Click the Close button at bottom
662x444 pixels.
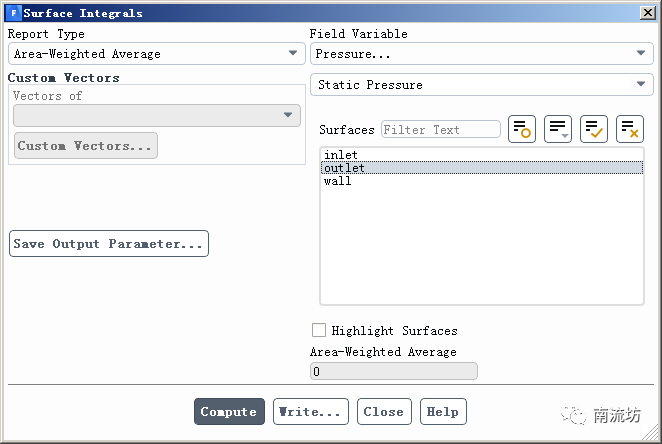click(x=383, y=411)
